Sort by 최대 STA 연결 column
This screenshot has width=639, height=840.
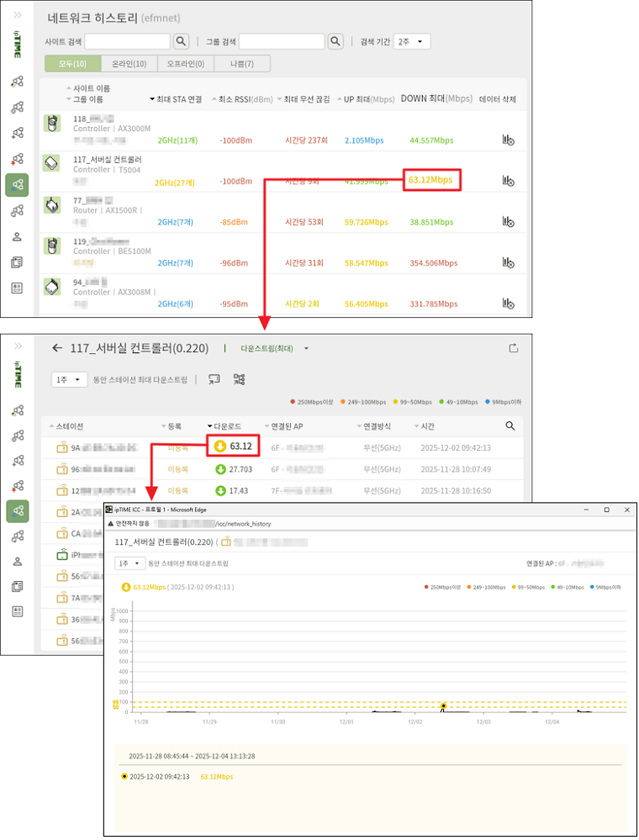[x=176, y=100]
